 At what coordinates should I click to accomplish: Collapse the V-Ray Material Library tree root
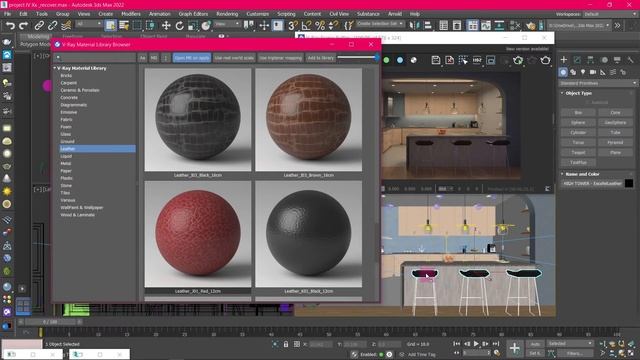coord(55,68)
